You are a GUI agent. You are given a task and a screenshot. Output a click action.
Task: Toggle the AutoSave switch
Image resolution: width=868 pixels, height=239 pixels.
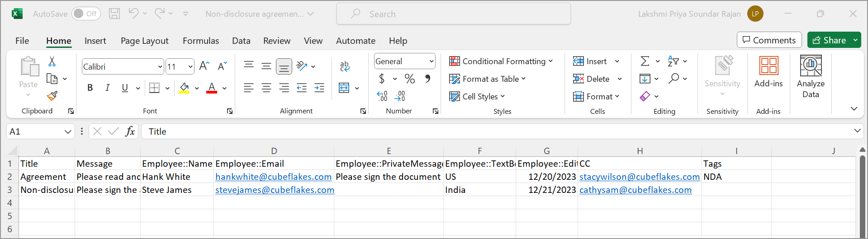point(86,14)
